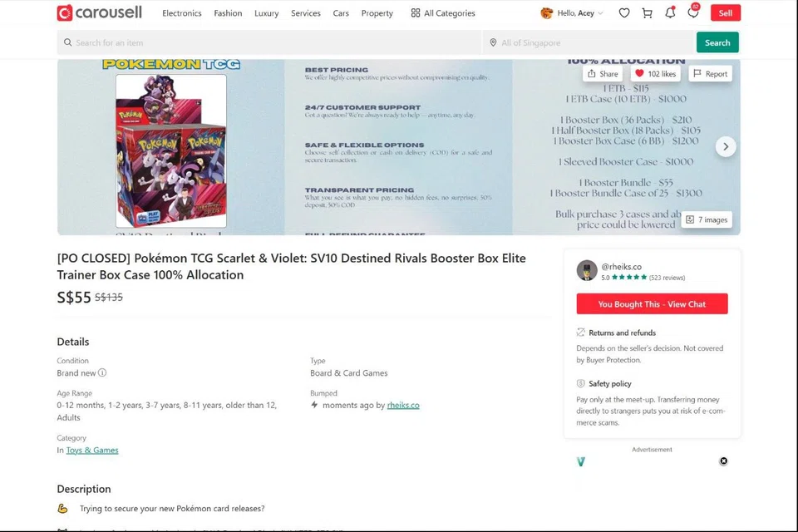
Task: Toggle the 102 likes heart button
Action: (656, 74)
